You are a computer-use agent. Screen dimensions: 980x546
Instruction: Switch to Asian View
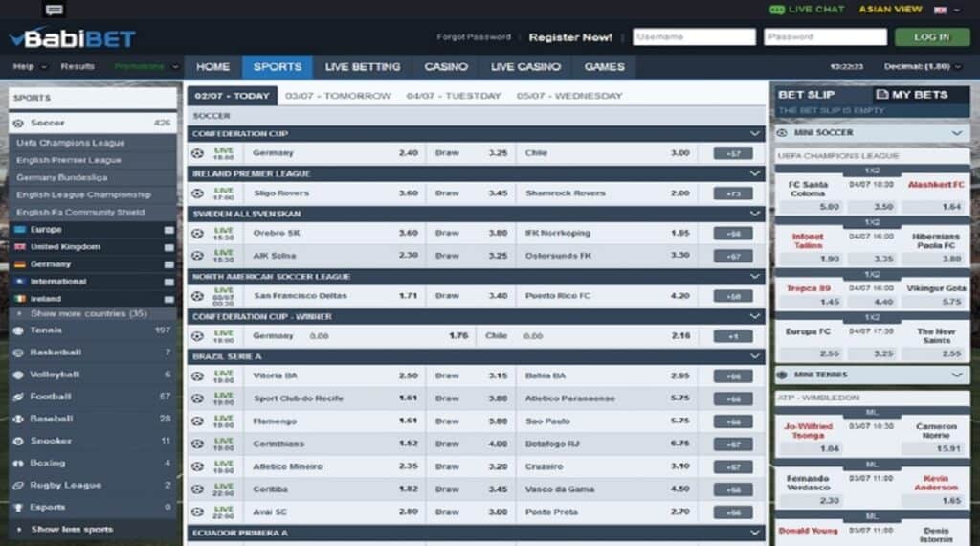[891, 10]
